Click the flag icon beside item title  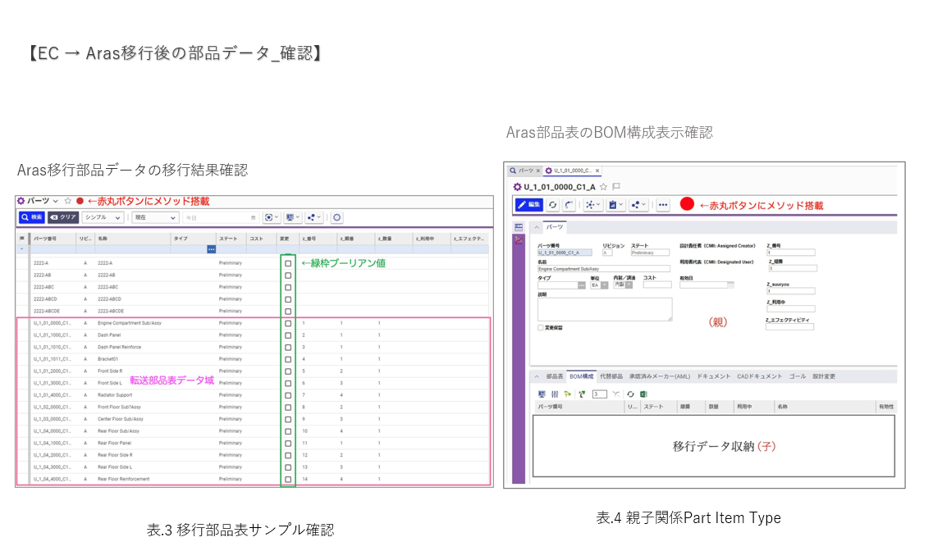(x=616, y=187)
